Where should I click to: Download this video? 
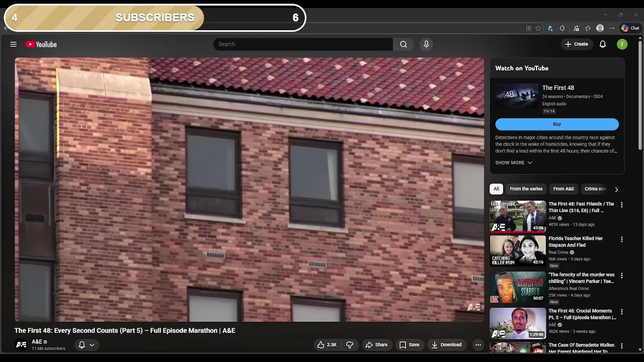coord(446,345)
